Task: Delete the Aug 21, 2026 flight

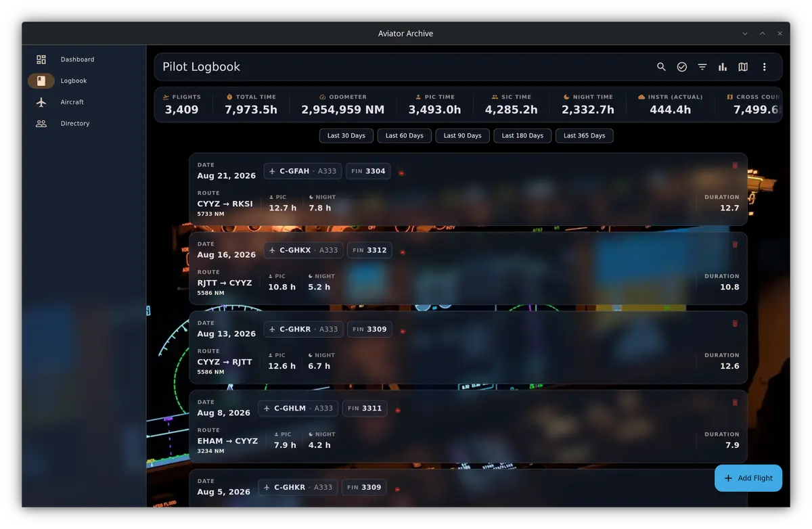Action: (736, 166)
